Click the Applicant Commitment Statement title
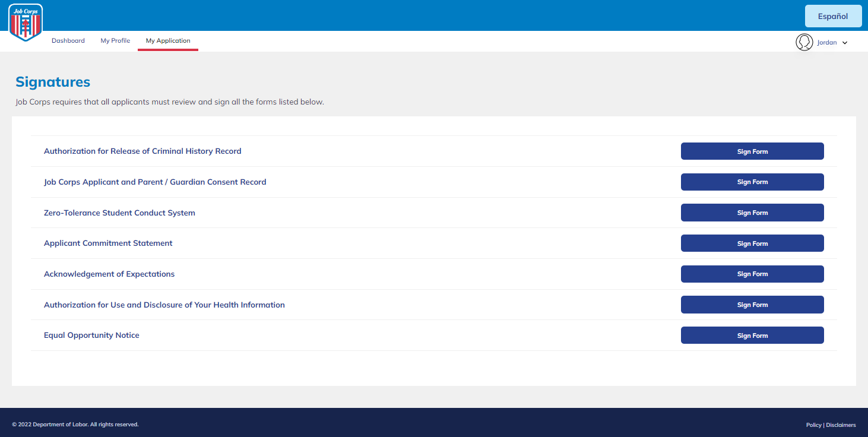868x437 pixels. (108, 243)
